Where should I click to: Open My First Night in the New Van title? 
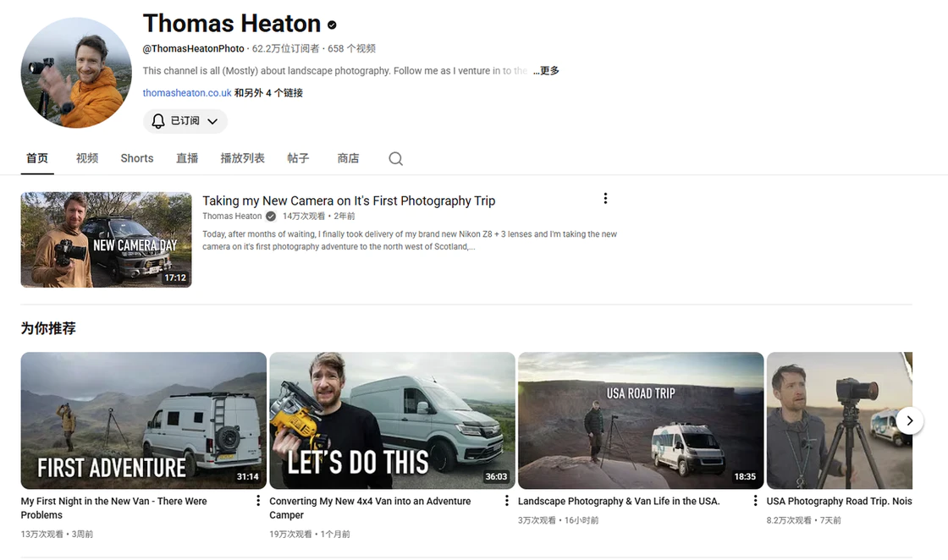point(113,508)
